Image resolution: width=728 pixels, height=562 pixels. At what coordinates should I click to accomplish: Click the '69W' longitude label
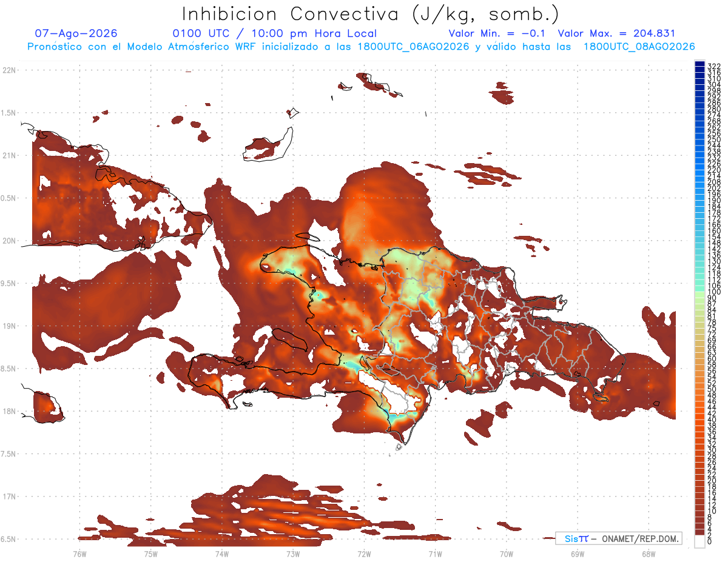coord(578,554)
